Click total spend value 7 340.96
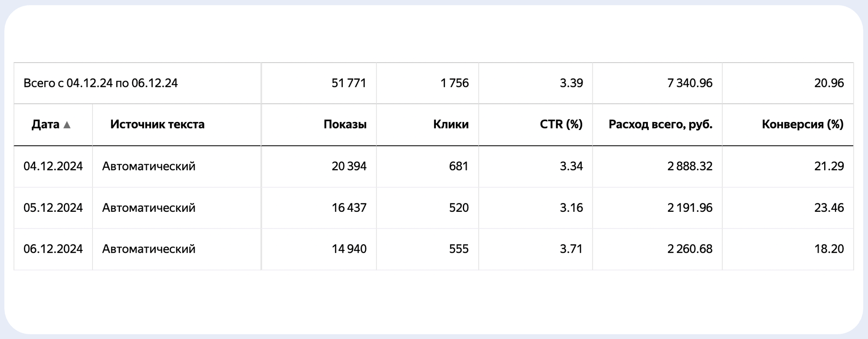Viewport: 868px width, 339px height. point(689,83)
